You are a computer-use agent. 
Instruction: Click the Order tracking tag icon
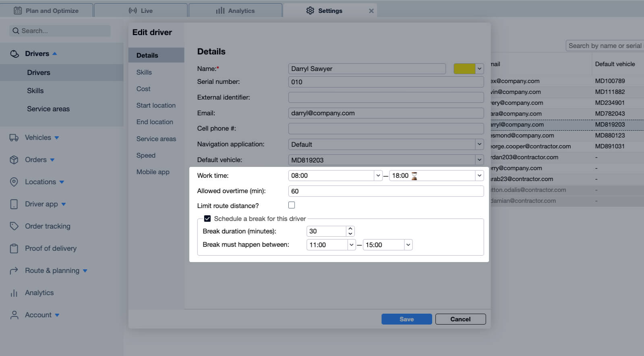tap(14, 226)
